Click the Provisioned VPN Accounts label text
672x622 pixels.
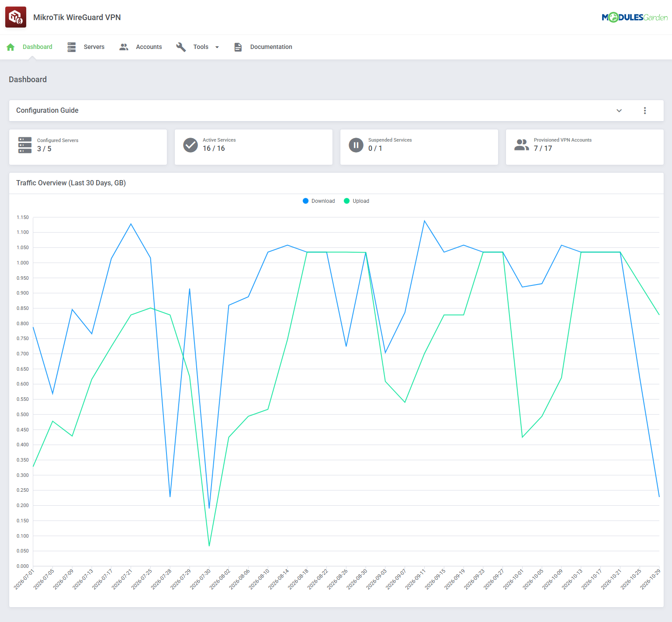click(563, 140)
